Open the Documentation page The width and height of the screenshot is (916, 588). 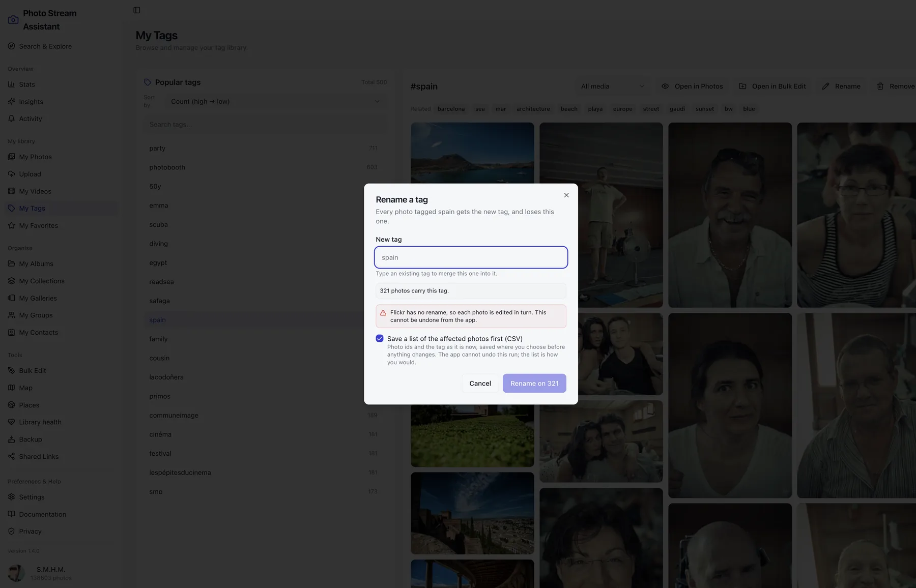(60, 514)
